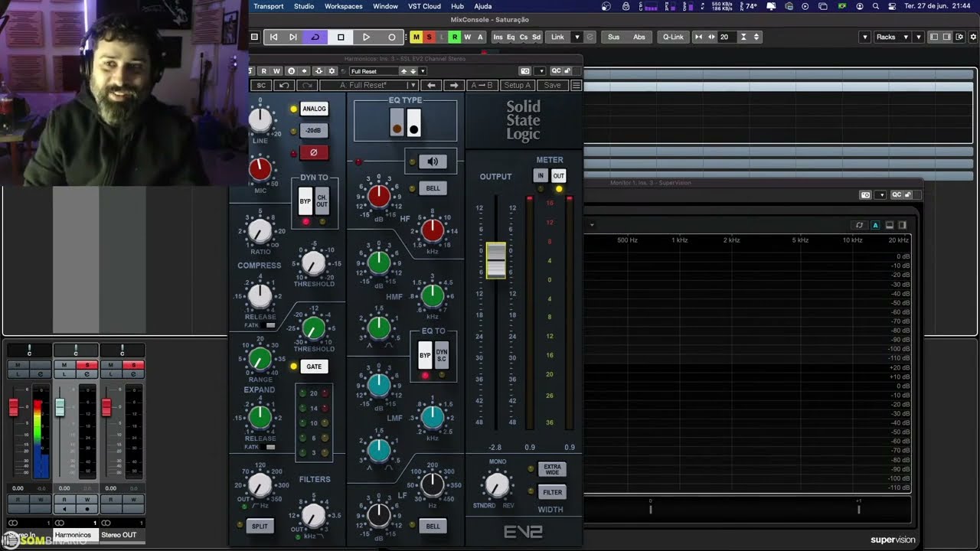Activate the cycle loop button
This screenshot has width=980, height=551.
(315, 37)
